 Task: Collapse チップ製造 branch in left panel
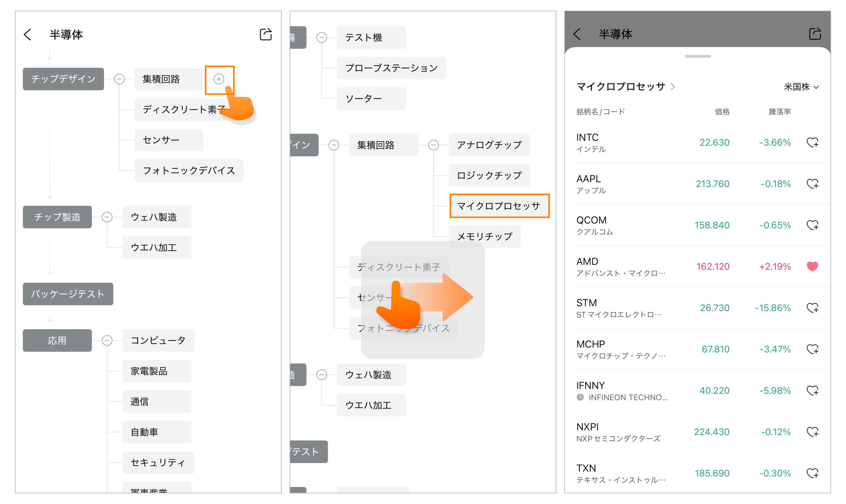pos(107,217)
